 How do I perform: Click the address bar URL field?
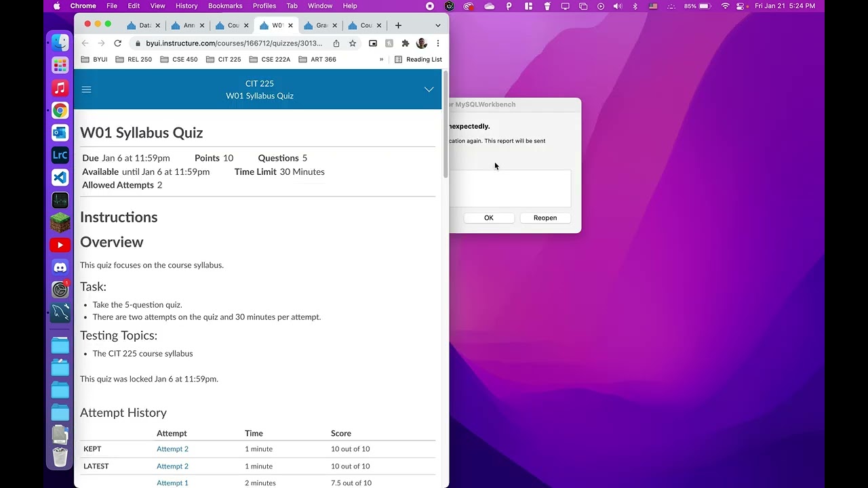click(234, 43)
